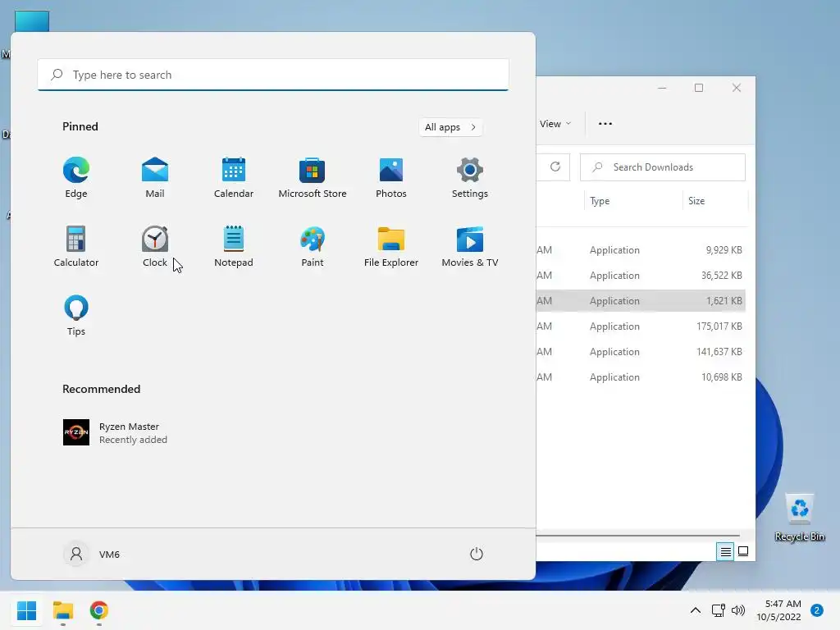Maximize the File Explorer window
This screenshot has height=630, width=840.
click(x=699, y=88)
